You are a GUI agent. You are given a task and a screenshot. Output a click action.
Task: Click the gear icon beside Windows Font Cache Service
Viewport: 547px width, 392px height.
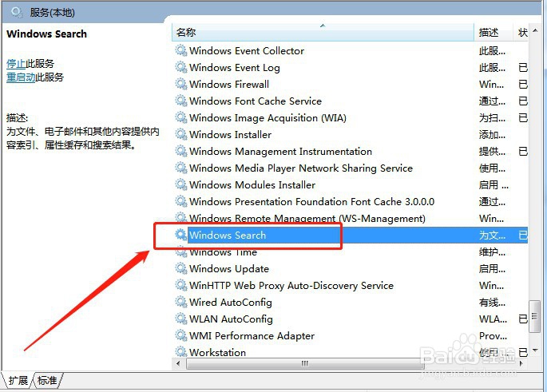(180, 101)
